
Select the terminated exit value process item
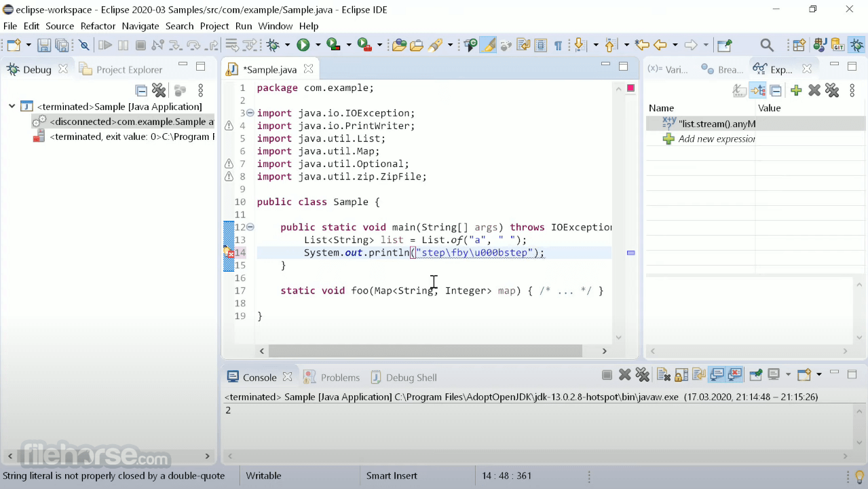pyautogui.click(x=125, y=137)
